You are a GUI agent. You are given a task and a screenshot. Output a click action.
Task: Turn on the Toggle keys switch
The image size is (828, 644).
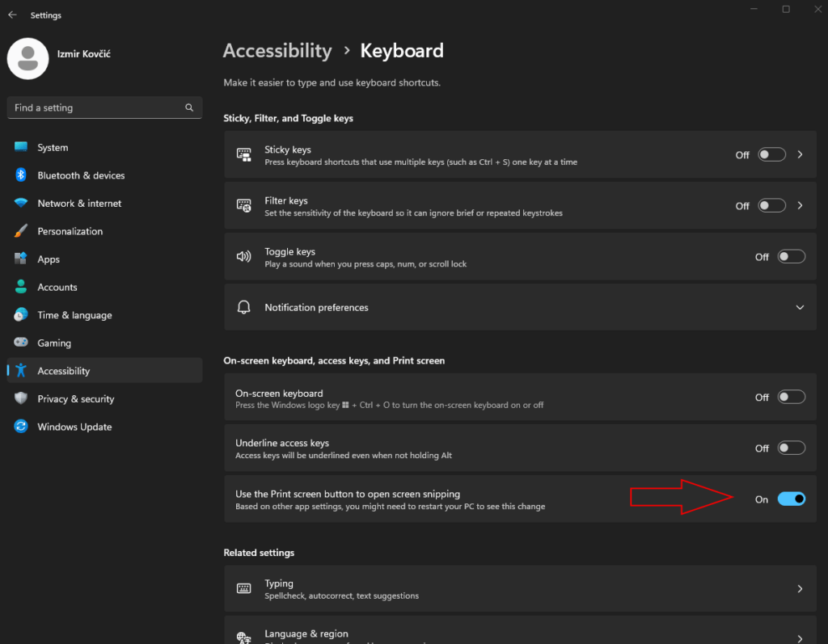click(791, 257)
